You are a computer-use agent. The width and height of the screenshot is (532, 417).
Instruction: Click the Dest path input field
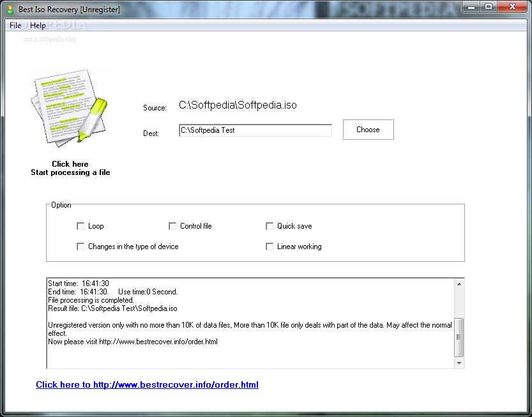coord(255,130)
